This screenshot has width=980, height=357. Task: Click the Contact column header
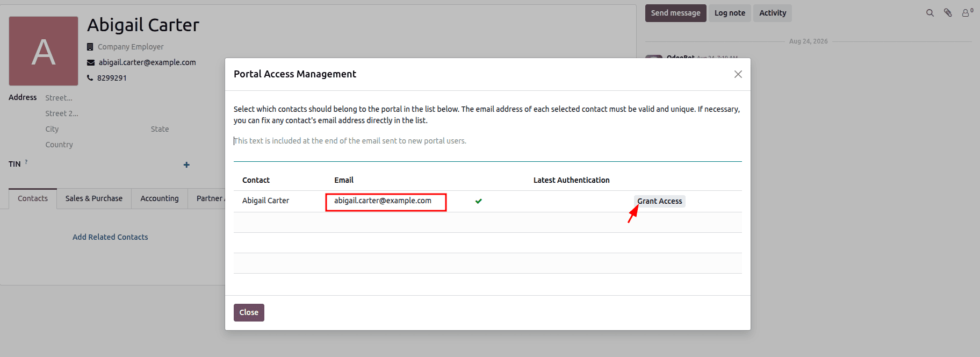256,180
